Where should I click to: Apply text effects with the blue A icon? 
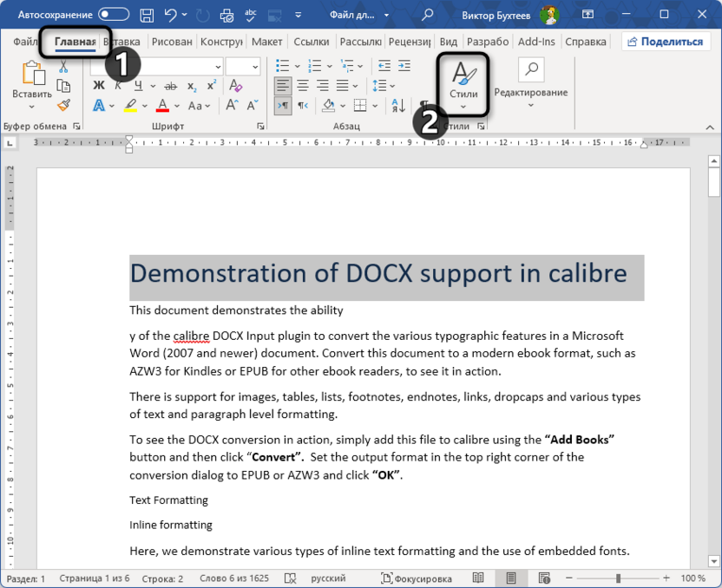pos(99,106)
